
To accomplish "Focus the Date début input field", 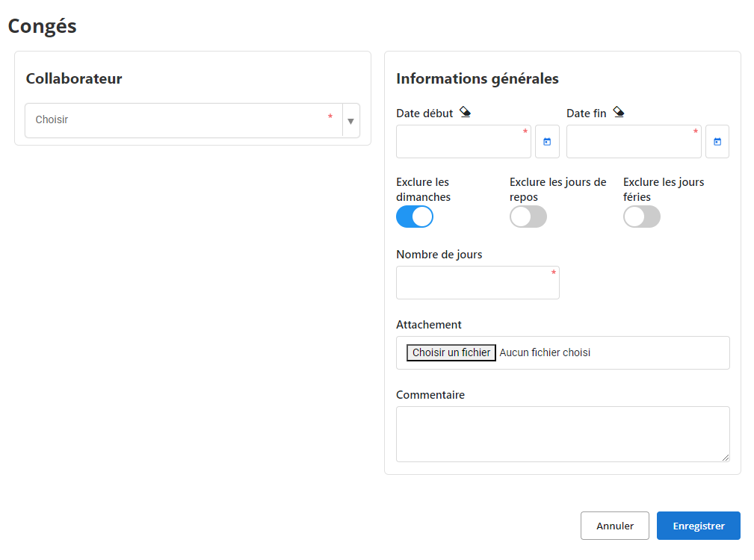I will 463,142.
